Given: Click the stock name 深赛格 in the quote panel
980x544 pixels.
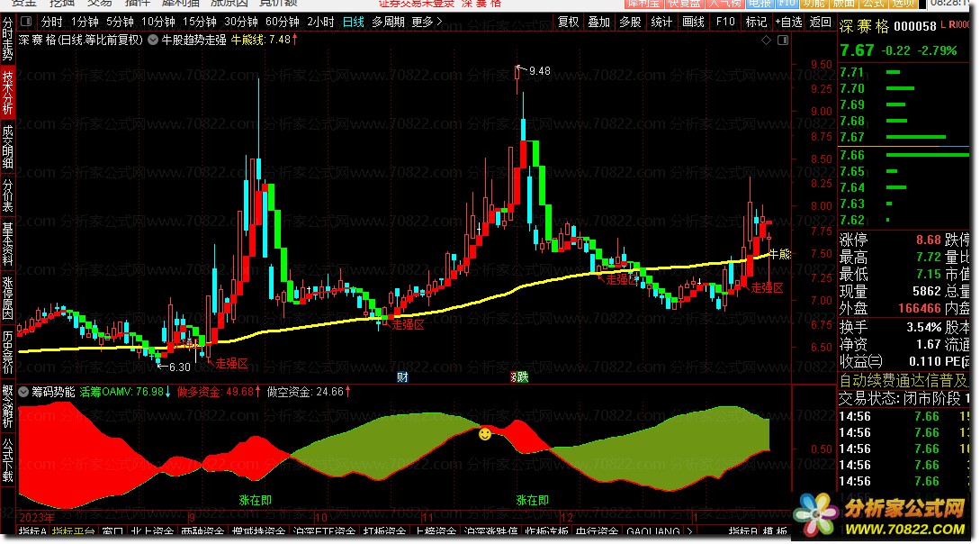Looking at the screenshot, I should [x=864, y=26].
